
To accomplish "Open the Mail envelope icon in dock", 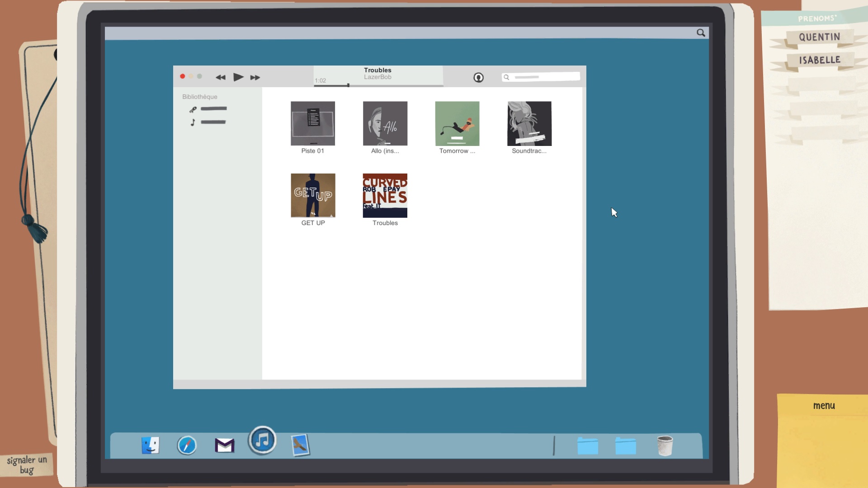I will tap(224, 446).
